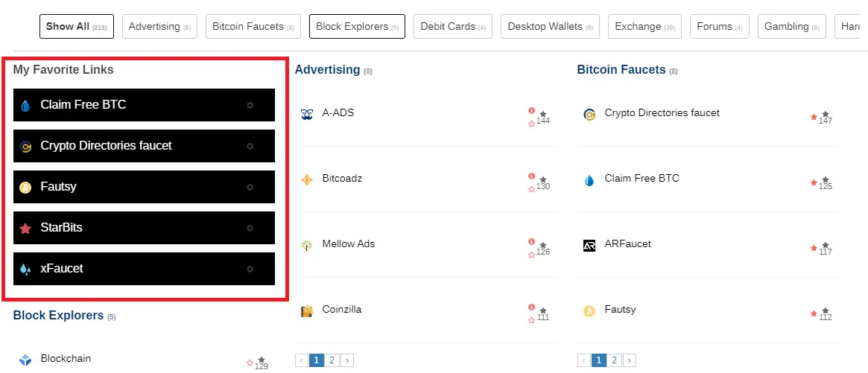The height and width of the screenshot is (373, 868).
Task: Go to the next Bitcoin Faucets page with the arrow
Action: coord(630,361)
